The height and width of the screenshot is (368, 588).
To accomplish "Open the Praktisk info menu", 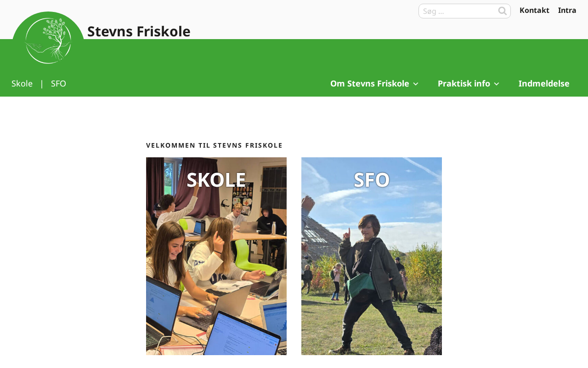I will 464,84.
